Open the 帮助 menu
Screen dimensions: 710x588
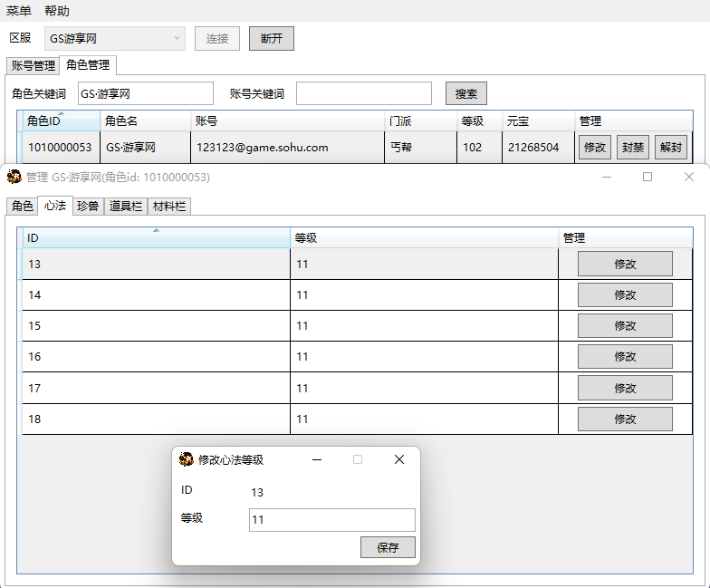point(57,11)
